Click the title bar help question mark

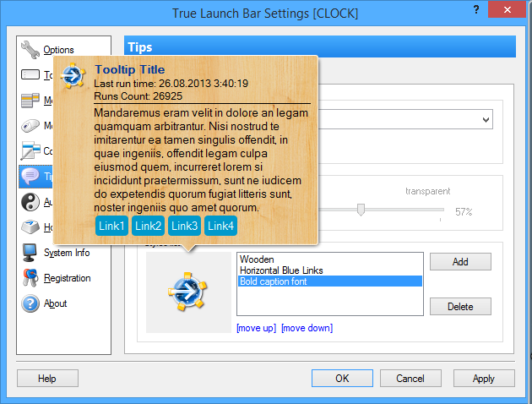pyautogui.click(x=476, y=9)
